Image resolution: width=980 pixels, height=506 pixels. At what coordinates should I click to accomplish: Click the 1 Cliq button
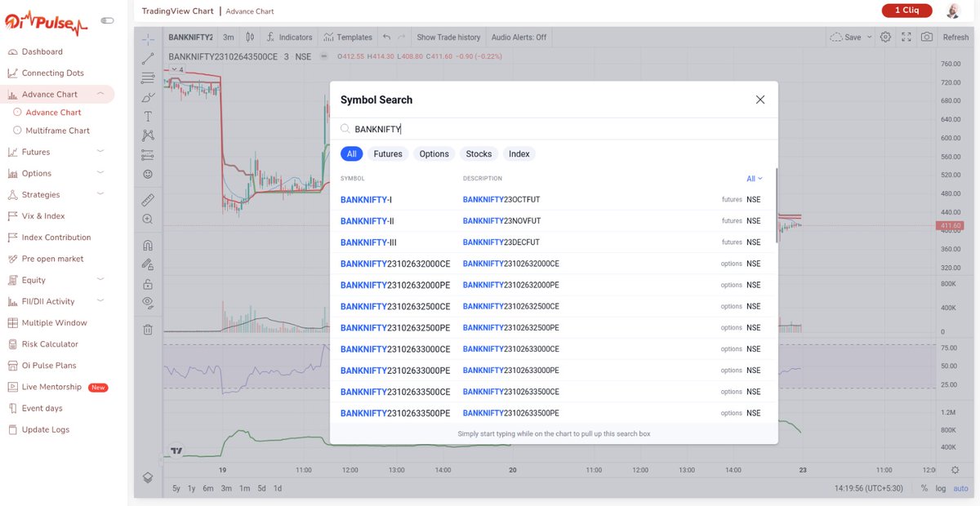pos(907,11)
